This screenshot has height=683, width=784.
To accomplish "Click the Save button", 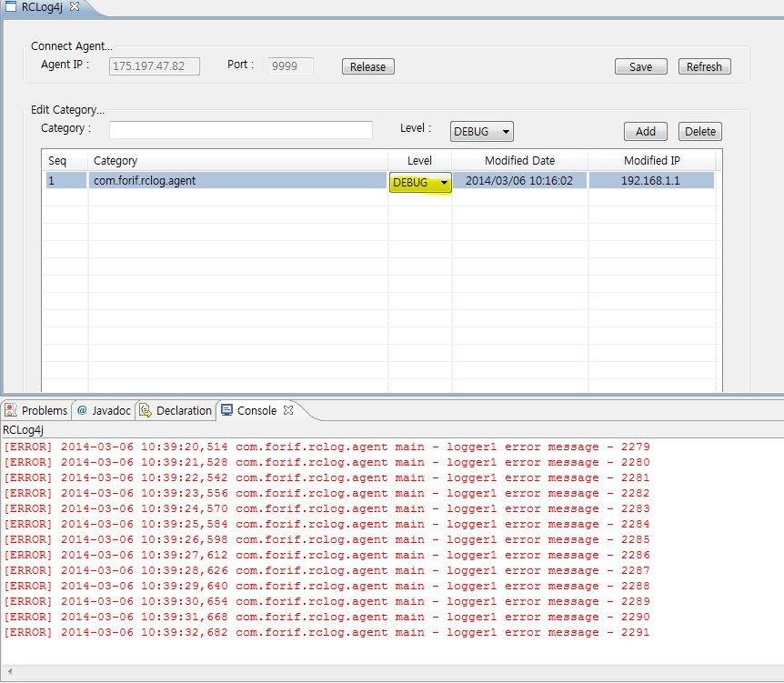I will (641, 66).
